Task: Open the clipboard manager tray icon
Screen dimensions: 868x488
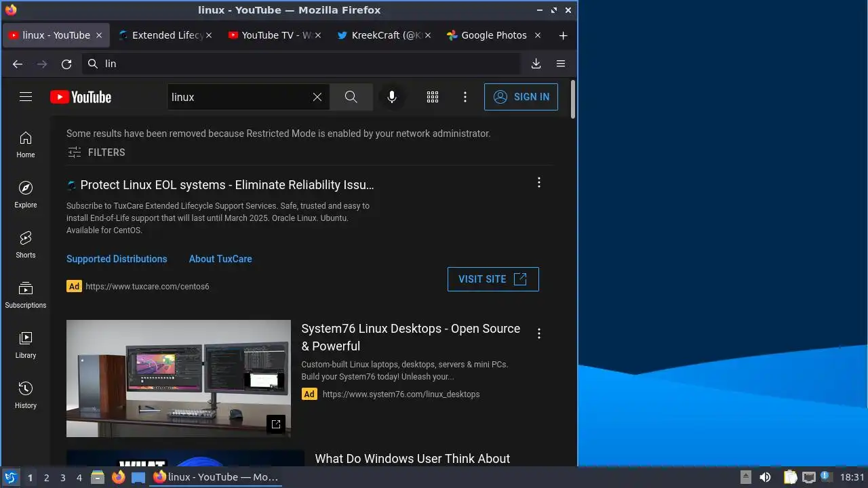Action: click(x=790, y=477)
